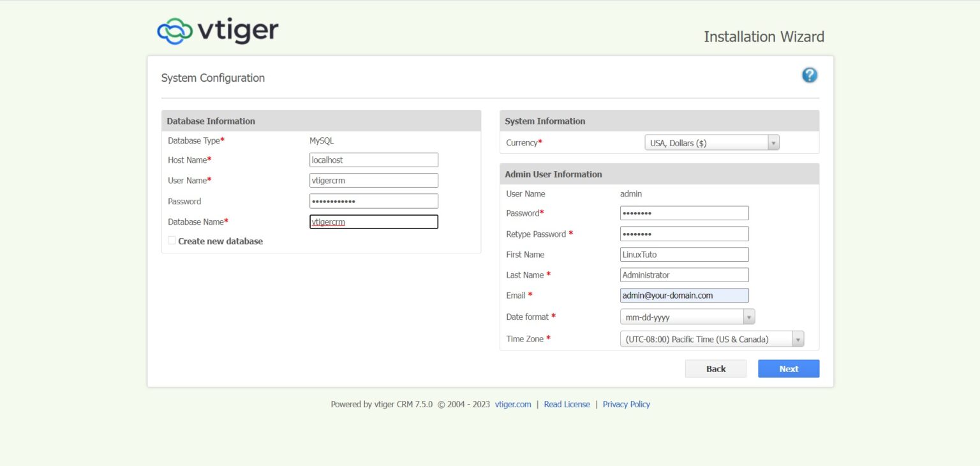This screenshot has width=980, height=466.
Task: Enable the Create new database checkbox
Action: click(x=172, y=241)
